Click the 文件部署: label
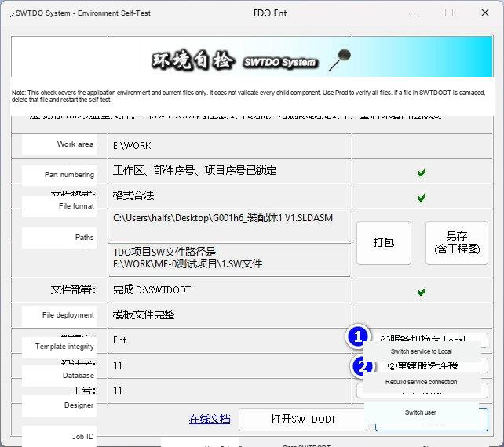 click(73, 290)
